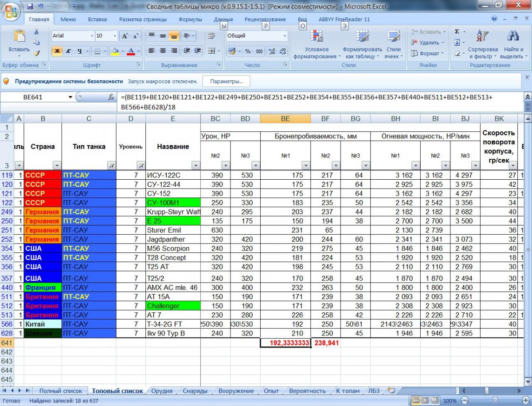Click the Параметры... security button
This screenshot has width=532, height=406.
pyautogui.click(x=226, y=82)
